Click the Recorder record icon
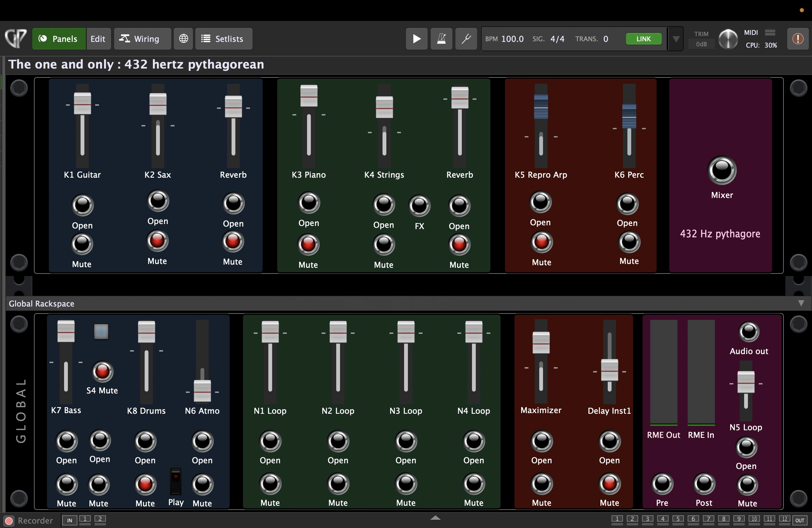 point(9,520)
